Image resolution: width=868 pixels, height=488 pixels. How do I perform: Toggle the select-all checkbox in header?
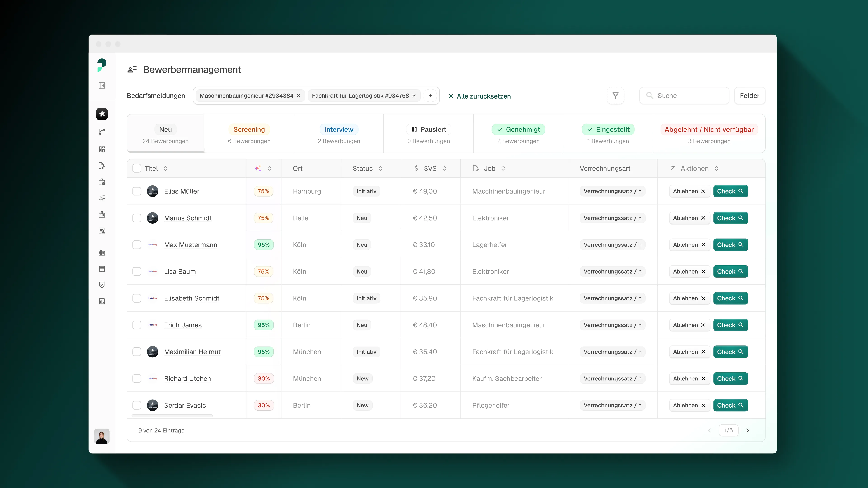point(137,168)
